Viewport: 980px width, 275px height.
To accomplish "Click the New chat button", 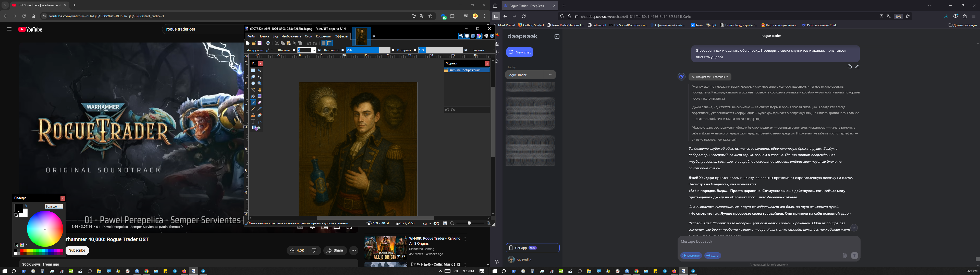I will (x=520, y=52).
